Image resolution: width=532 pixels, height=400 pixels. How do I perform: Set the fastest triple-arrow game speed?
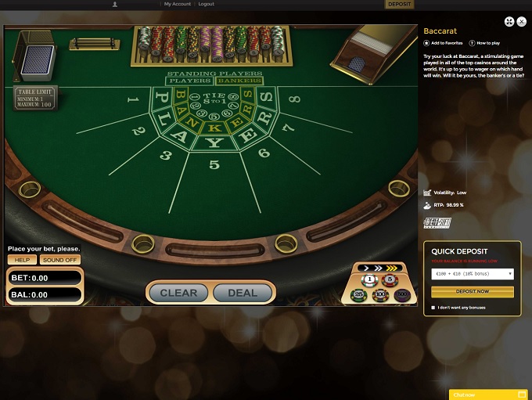(392, 268)
